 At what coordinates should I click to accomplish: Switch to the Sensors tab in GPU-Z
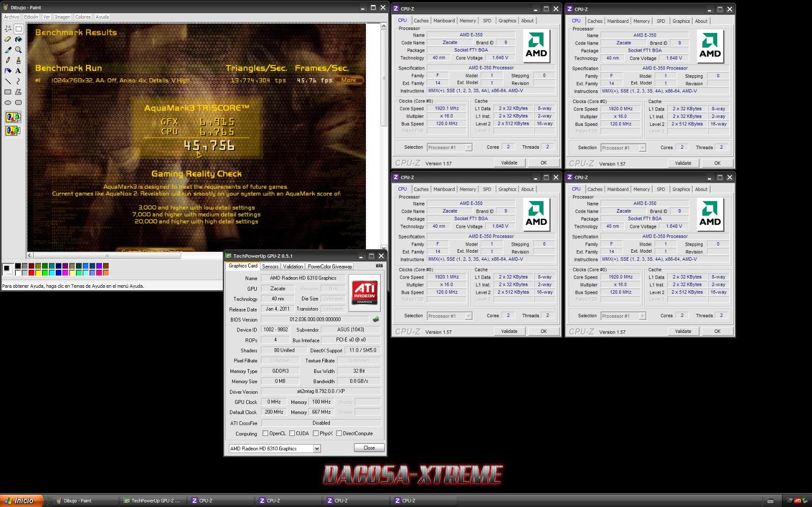270,266
